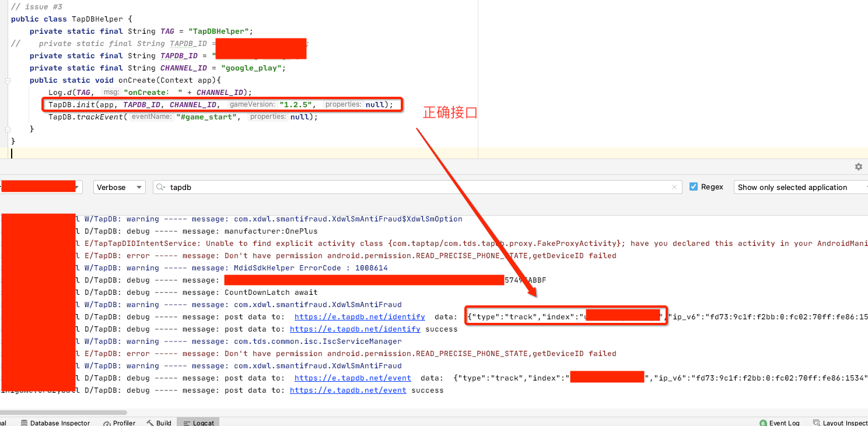Open the Verbose log level dropdown

(119, 187)
